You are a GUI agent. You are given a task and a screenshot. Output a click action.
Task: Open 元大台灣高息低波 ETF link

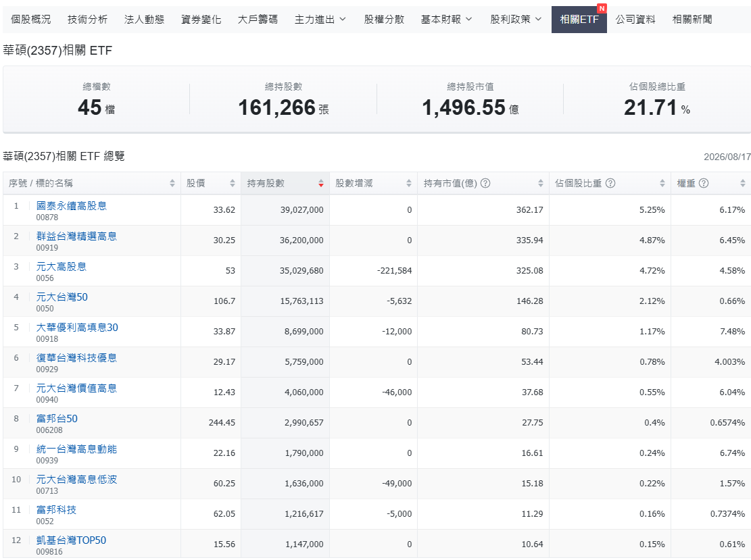pyautogui.click(x=76, y=480)
